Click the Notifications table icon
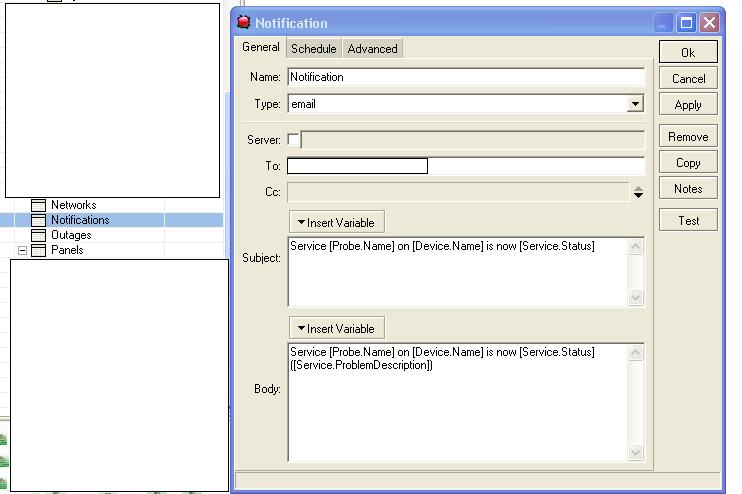This screenshot has width=742, height=494. [38, 220]
